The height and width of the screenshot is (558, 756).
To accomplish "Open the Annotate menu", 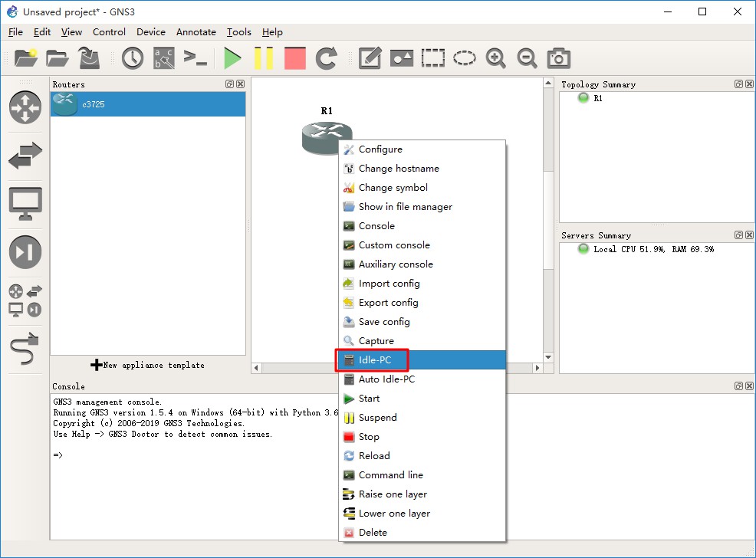I will coord(196,31).
